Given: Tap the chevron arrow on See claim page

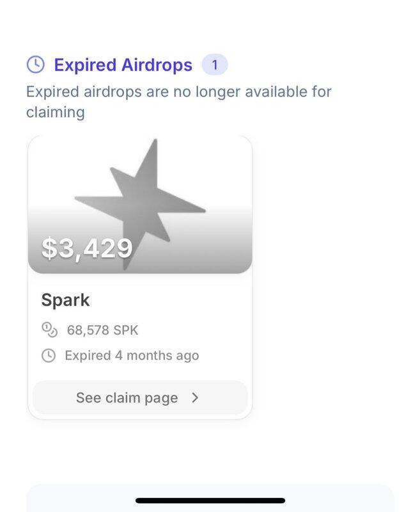Looking at the screenshot, I should point(195,397).
